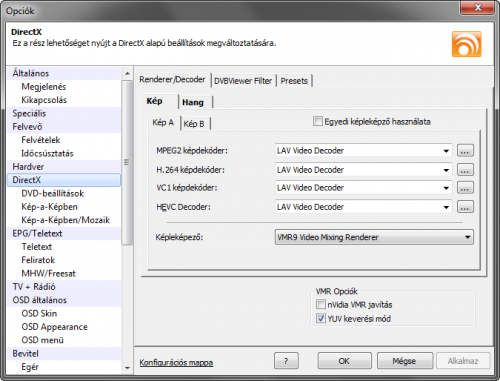Toggle nVidia VMR javítás checkbox
Image resolution: width=500 pixels, height=381 pixels.
tap(321, 304)
